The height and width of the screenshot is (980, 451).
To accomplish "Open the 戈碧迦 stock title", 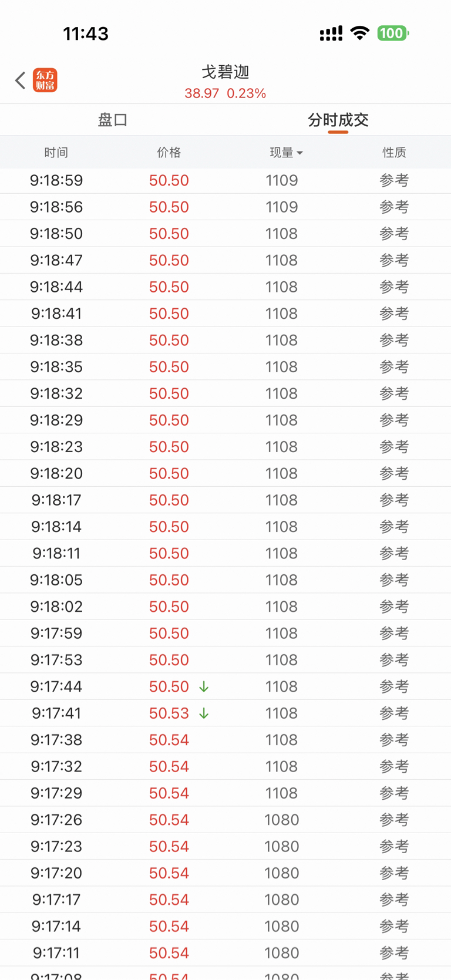I will coord(225,72).
